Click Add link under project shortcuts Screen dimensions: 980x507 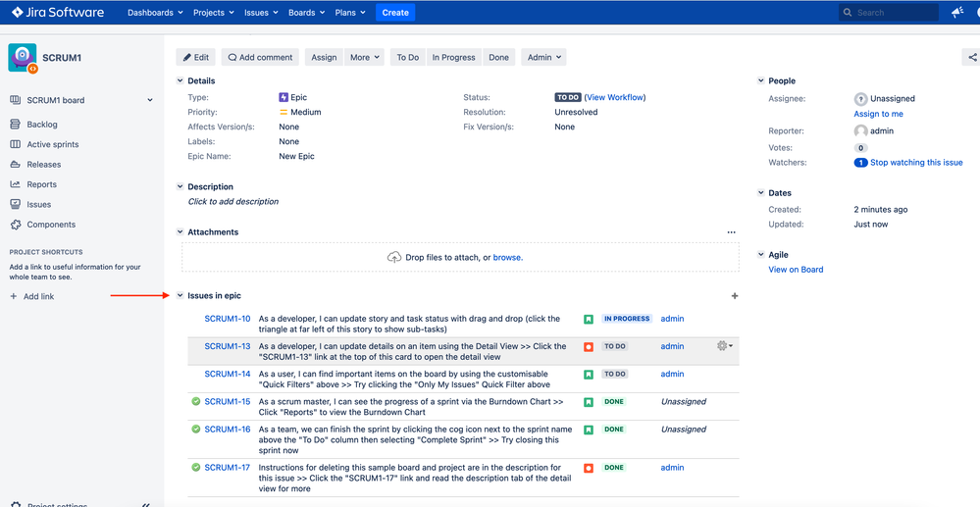31,296
